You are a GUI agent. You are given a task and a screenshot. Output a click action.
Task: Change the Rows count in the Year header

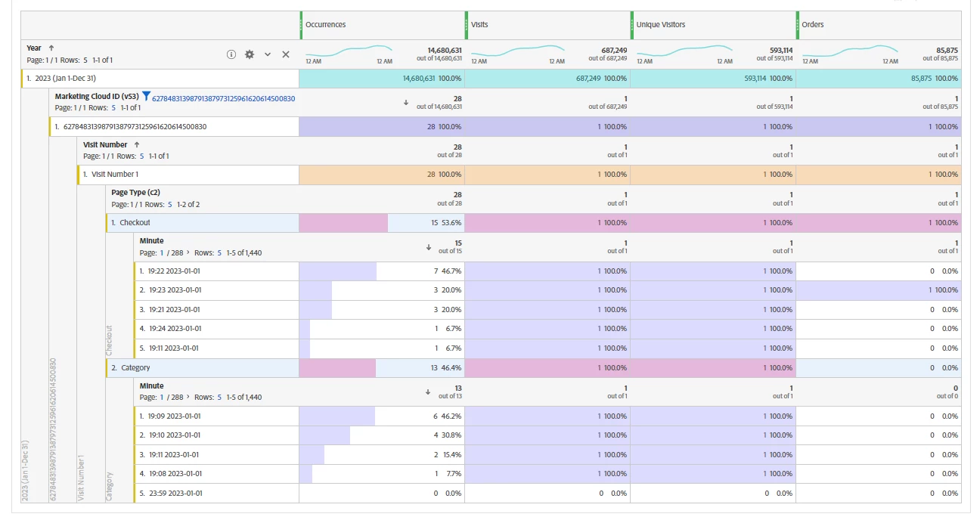point(85,60)
